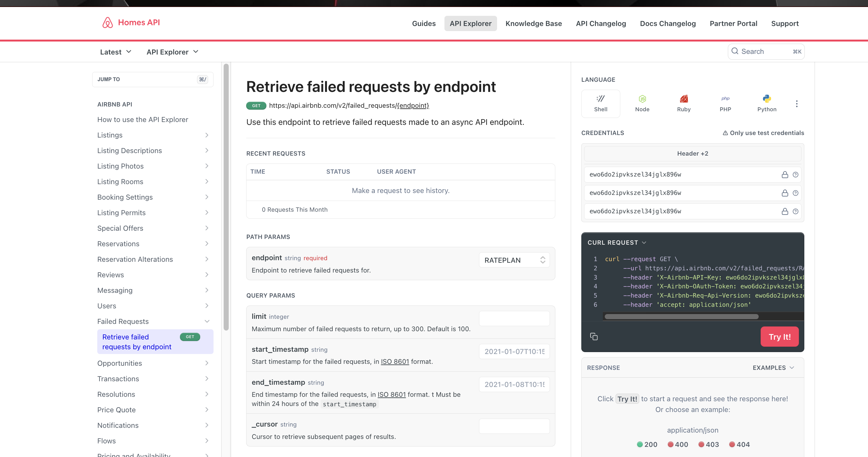Open the more languages three-dot menu
The height and width of the screenshot is (457, 868).
(797, 104)
